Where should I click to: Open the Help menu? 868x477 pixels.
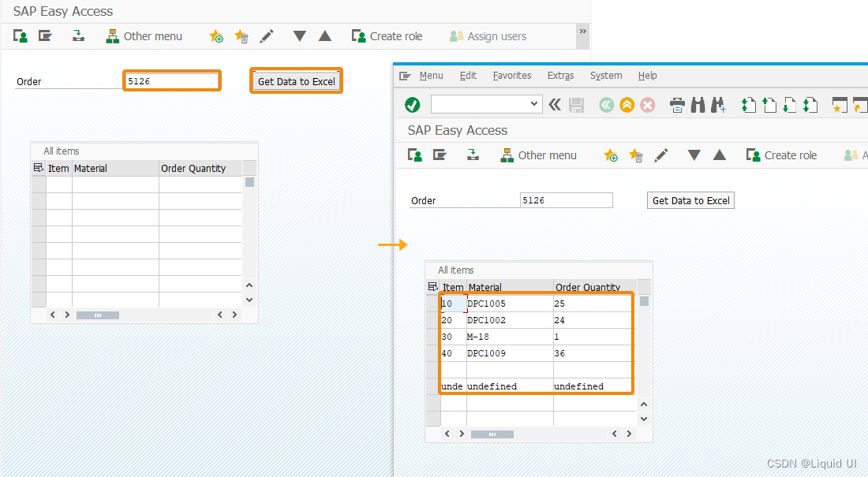click(648, 76)
